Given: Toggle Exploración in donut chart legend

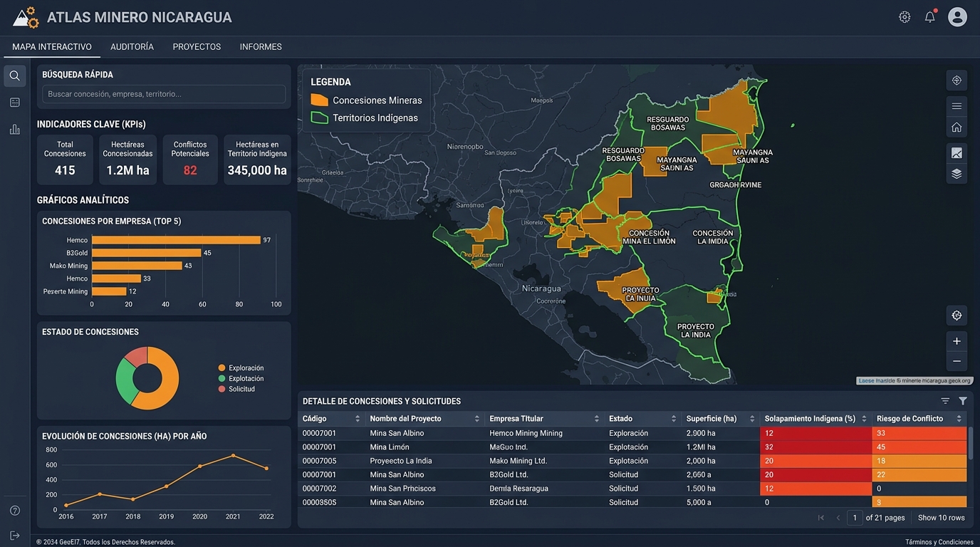Looking at the screenshot, I should pos(241,368).
